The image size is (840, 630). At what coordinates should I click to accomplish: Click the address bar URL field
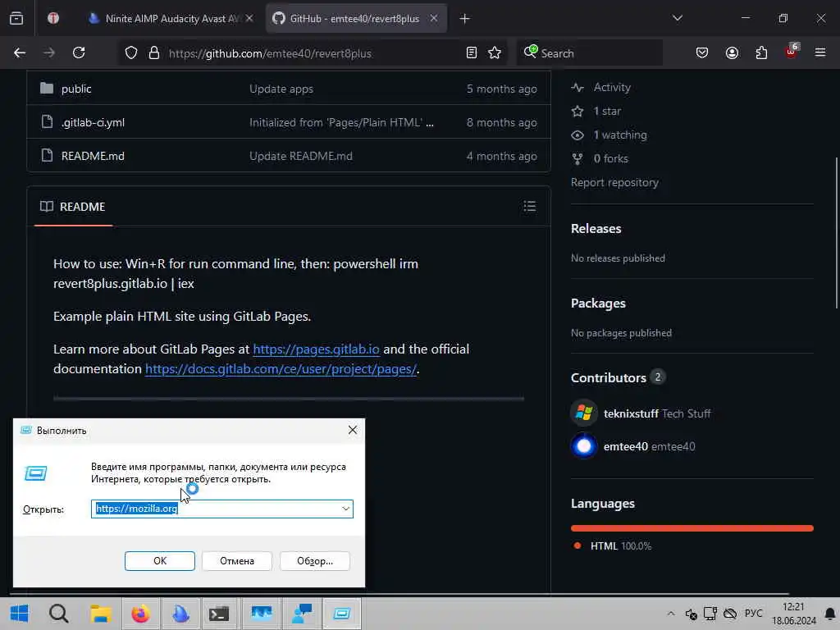[x=313, y=53]
